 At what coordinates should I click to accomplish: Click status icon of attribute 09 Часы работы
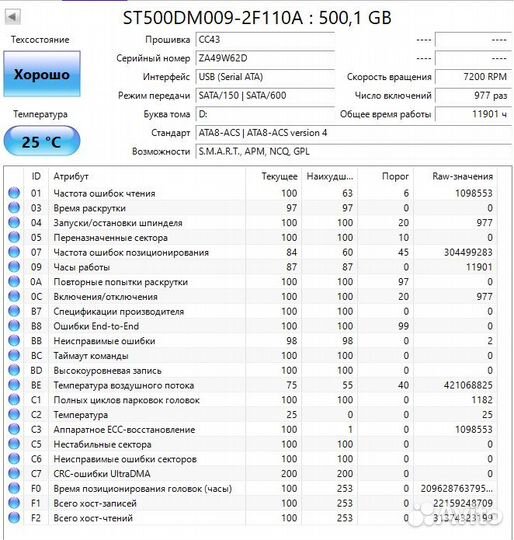14,267
